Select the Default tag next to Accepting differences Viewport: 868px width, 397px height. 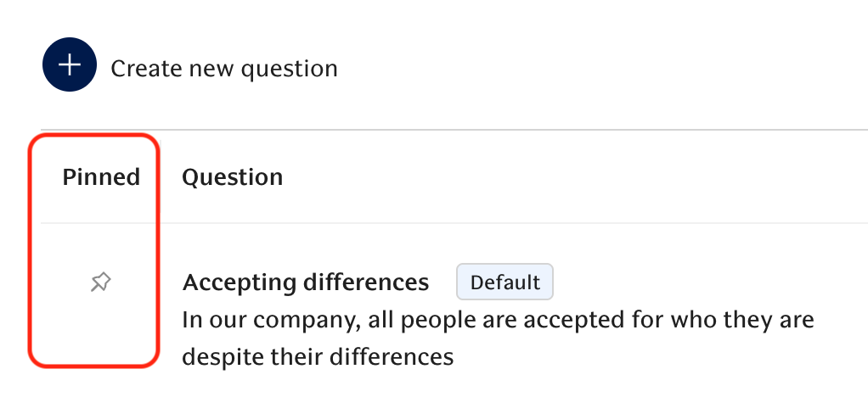[504, 282]
